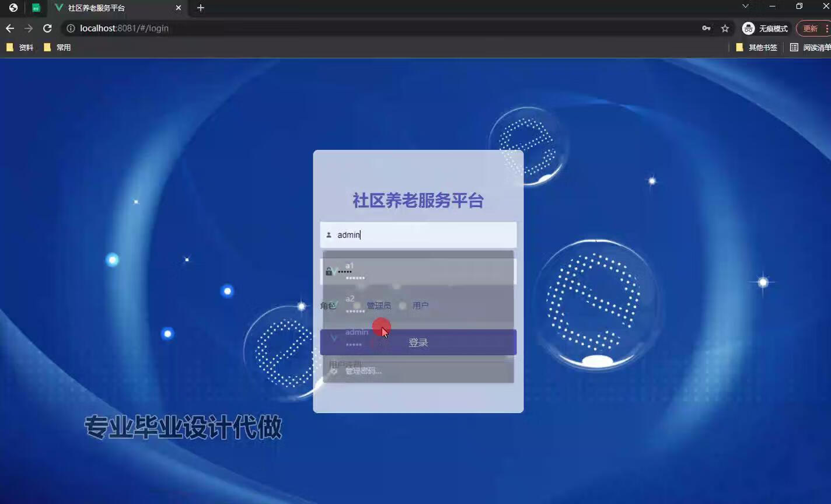This screenshot has height=504, width=831.
Task: Click the 登录 login button
Action: [x=418, y=342]
